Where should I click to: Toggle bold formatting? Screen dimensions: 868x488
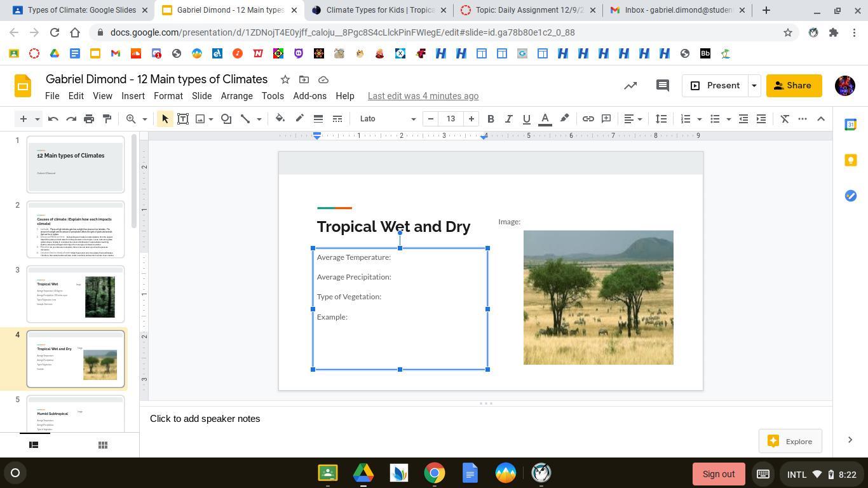(x=491, y=119)
